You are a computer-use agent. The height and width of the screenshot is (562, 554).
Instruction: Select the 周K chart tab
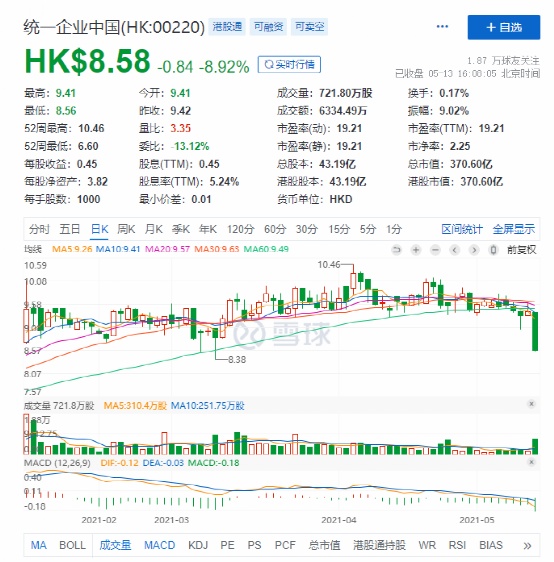pyautogui.click(x=126, y=229)
